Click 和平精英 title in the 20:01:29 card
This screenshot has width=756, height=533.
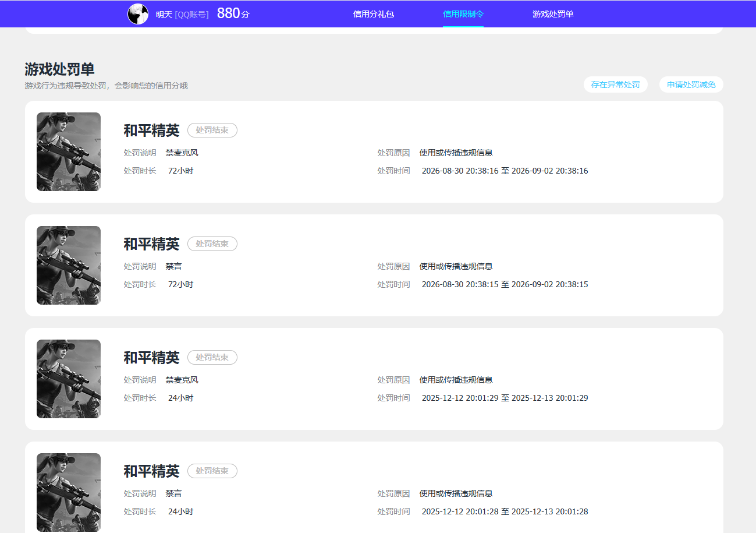tap(151, 358)
